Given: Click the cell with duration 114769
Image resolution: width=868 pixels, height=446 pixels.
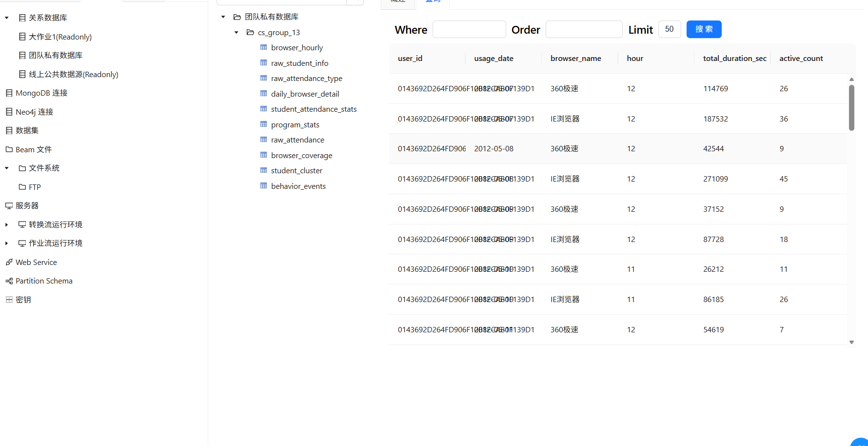Looking at the screenshot, I should pos(732,88).
